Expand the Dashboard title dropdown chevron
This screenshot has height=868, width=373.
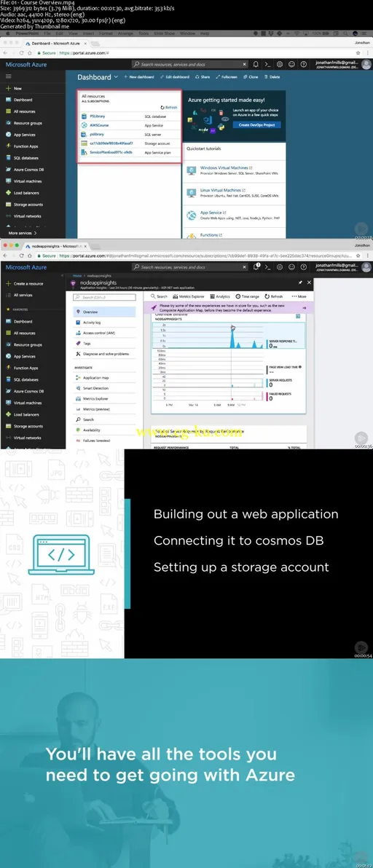116,77
